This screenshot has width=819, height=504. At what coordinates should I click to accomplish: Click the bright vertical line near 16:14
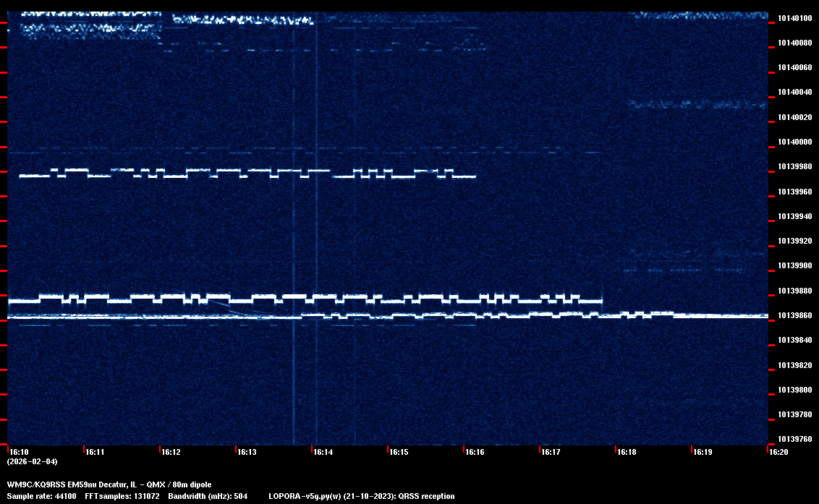pos(316,217)
